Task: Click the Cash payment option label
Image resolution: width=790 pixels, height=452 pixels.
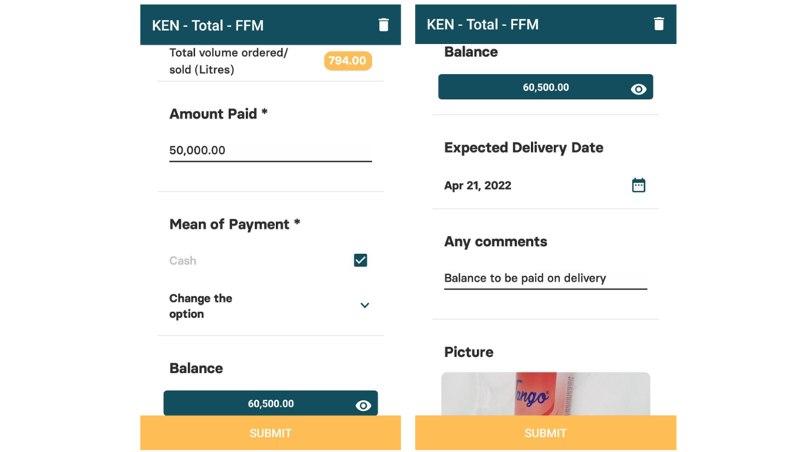Action: coord(183,260)
